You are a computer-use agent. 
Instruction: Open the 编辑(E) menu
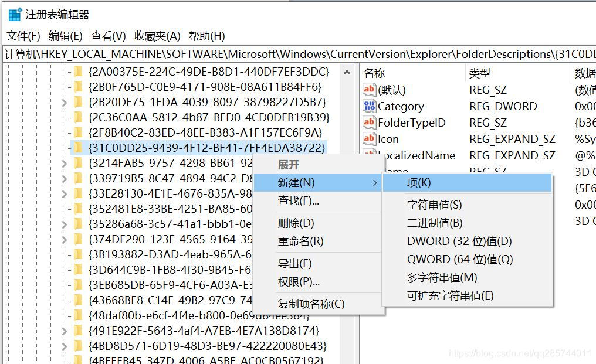tap(65, 36)
